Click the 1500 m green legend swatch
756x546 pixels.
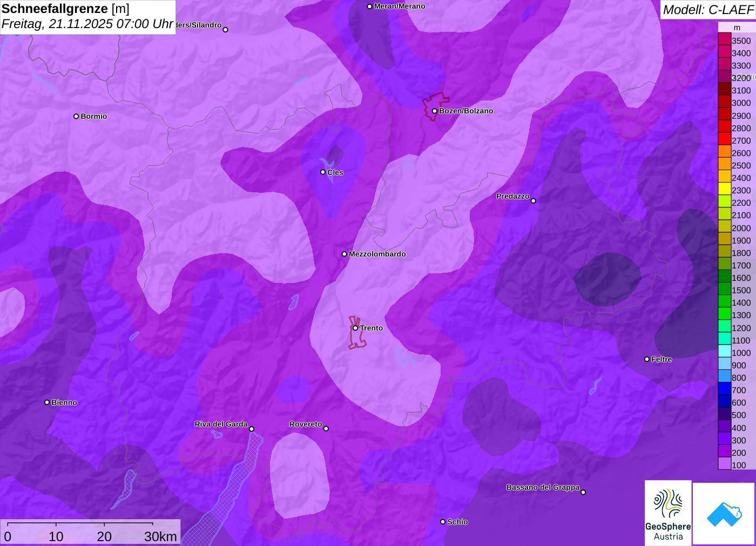[725, 289]
